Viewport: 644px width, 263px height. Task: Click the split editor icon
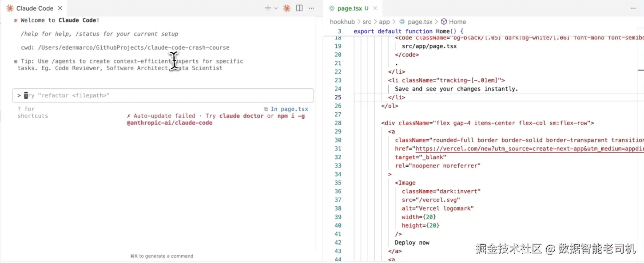(299, 8)
